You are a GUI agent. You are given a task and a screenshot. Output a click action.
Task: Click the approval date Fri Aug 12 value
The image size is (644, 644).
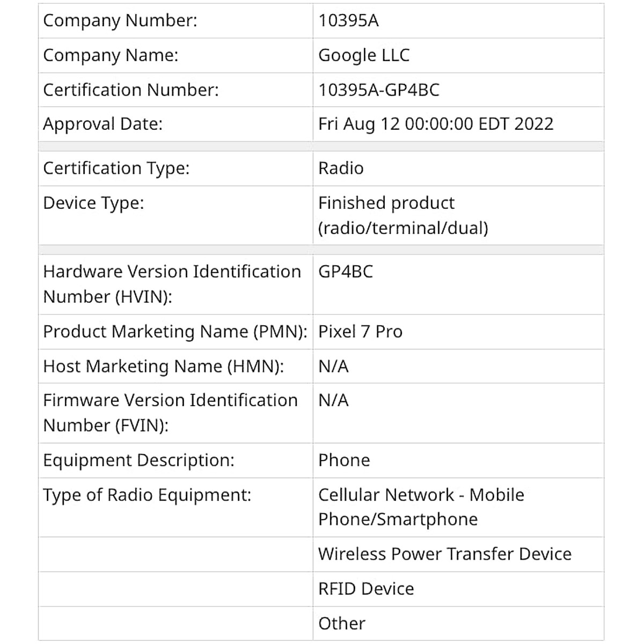(x=435, y=124)
